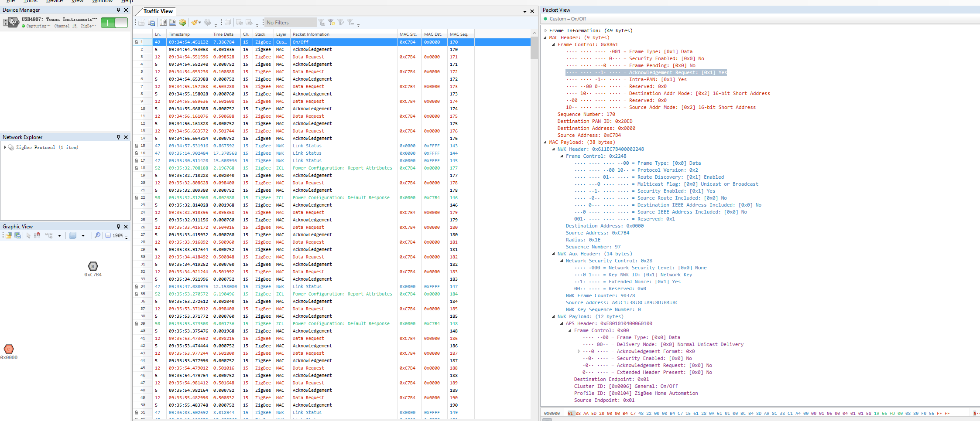Screen dimensions: 980x421
Task: Click the copy packets icon in Traffic View toolbar
Action: (x=227, y=22)
